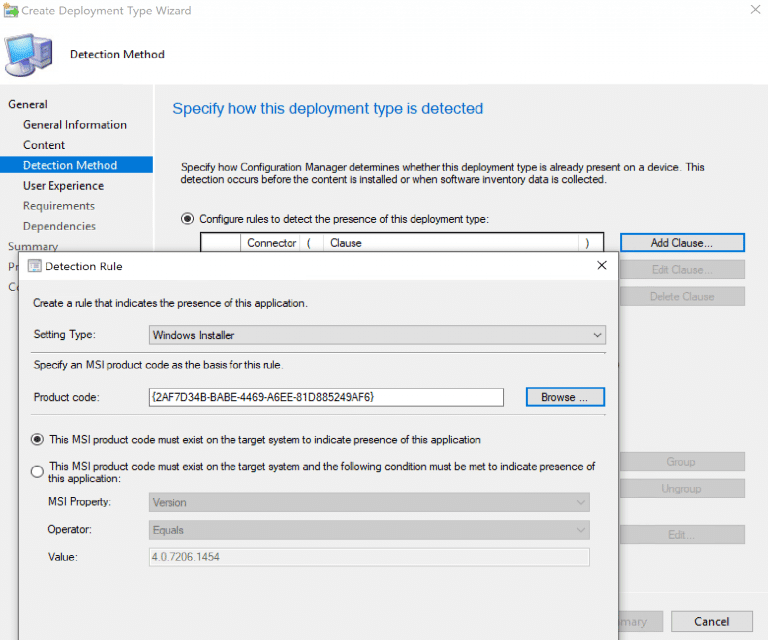Click the Clause column header
This screenshot has width=768, height=640.
[450, 243]
